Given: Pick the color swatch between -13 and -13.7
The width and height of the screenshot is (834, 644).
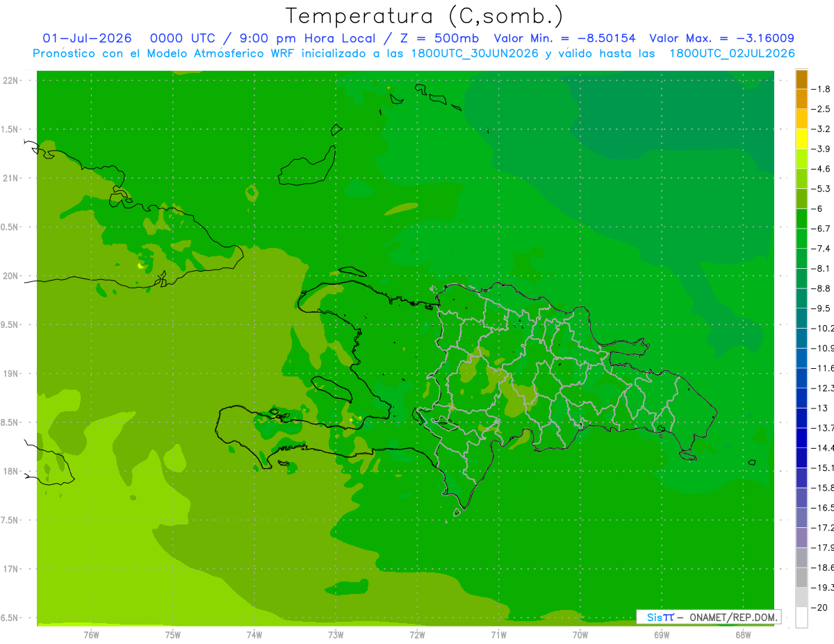Looking at the screenshot, I should [801, 418].
